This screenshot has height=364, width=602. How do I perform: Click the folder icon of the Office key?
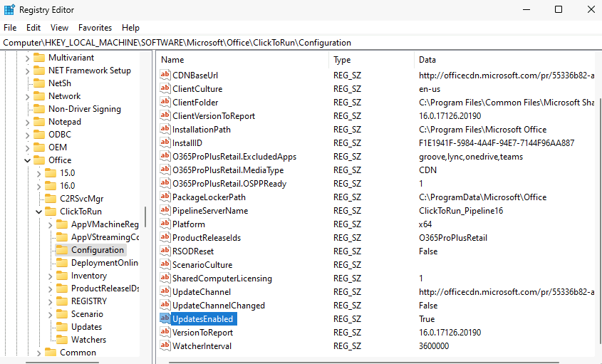[x=39, y=160]
